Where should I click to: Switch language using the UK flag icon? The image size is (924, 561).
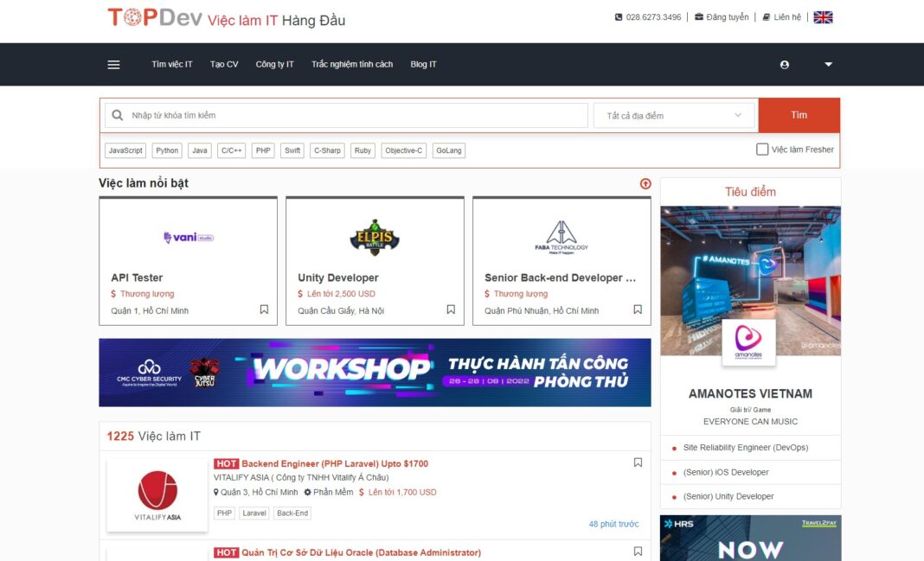click(x=822, y=16)
